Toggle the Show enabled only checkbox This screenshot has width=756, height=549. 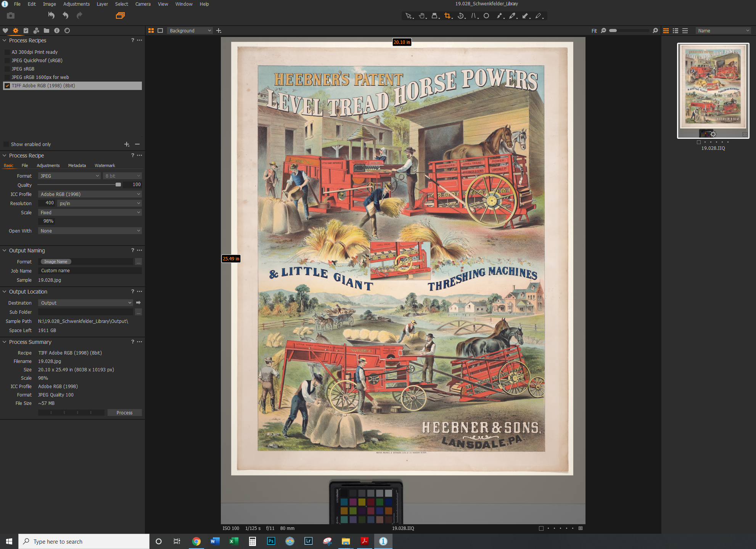point(6,144)
